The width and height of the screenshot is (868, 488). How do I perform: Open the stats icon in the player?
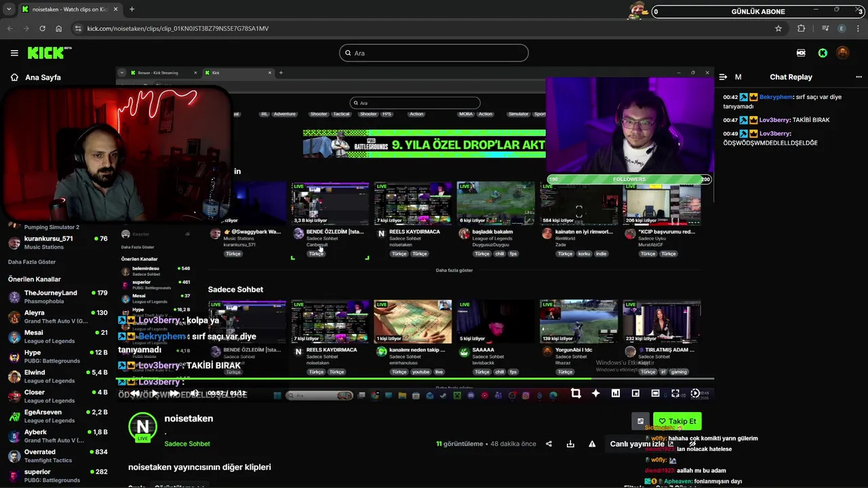coord(616,393)
